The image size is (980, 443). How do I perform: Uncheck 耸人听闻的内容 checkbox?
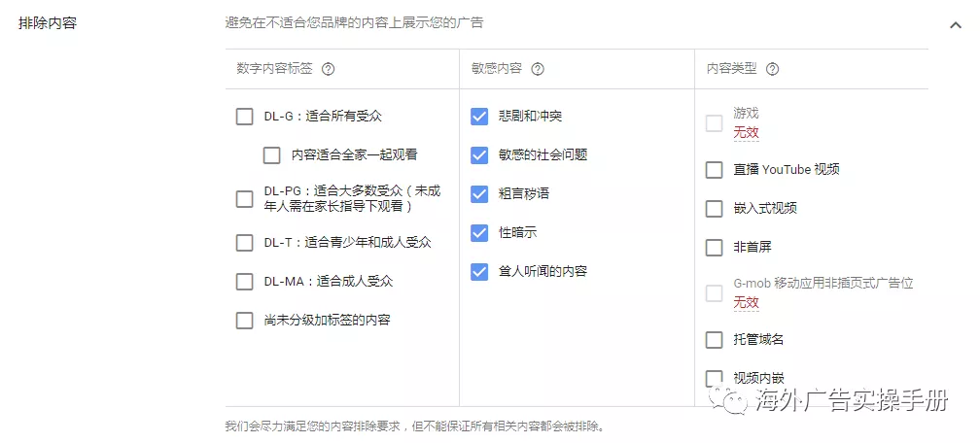(479, 271)
